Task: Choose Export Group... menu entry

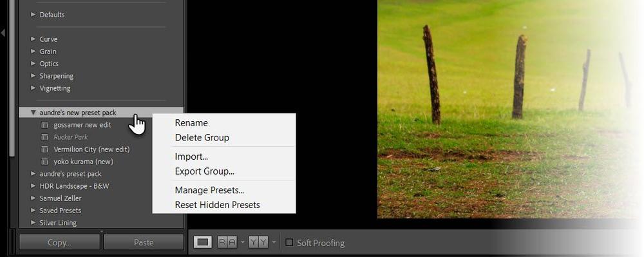Action: point(205,171)
